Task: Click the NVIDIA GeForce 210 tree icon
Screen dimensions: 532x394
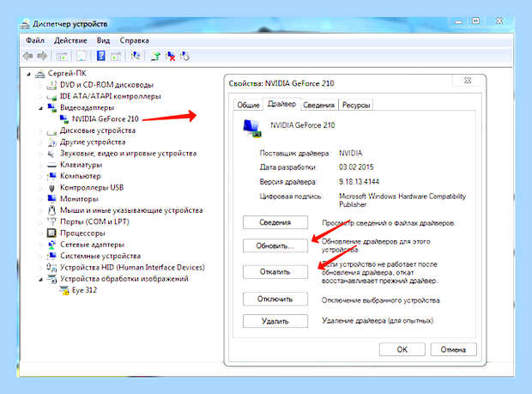Action: tap(63, 119)
